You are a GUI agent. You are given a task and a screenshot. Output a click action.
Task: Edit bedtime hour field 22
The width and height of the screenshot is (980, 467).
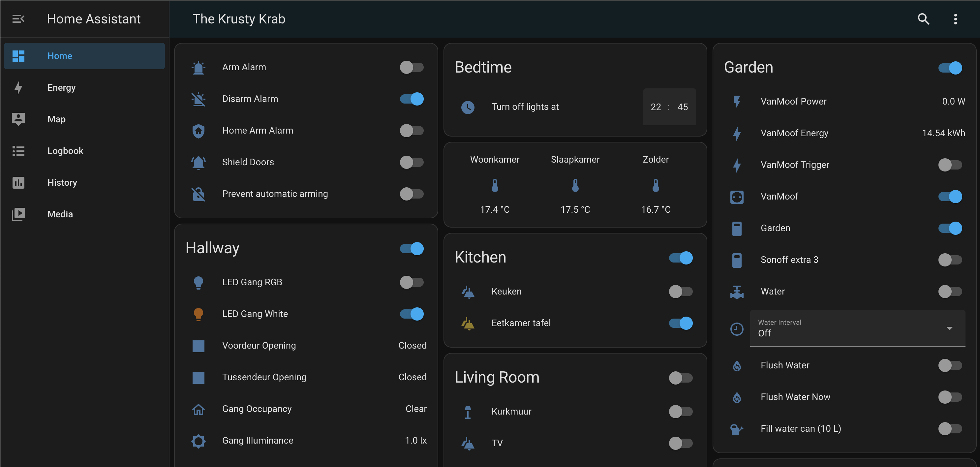point(656,107)
